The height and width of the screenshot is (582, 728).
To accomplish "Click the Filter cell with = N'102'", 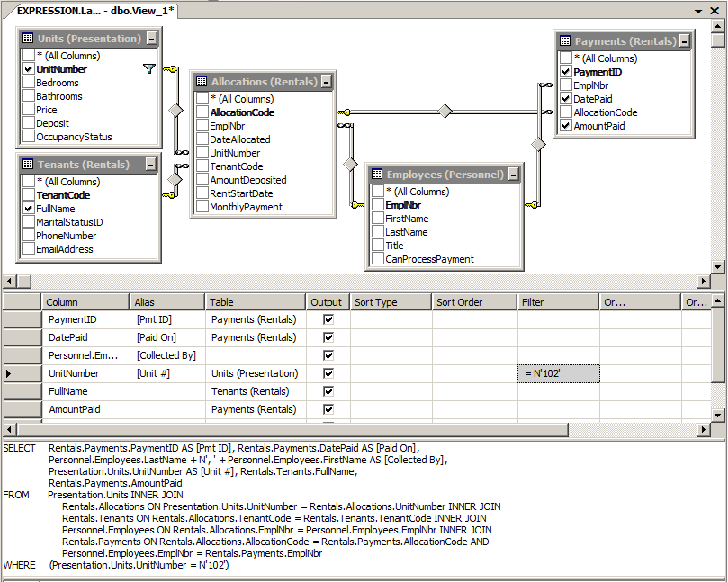I will 559,373.
